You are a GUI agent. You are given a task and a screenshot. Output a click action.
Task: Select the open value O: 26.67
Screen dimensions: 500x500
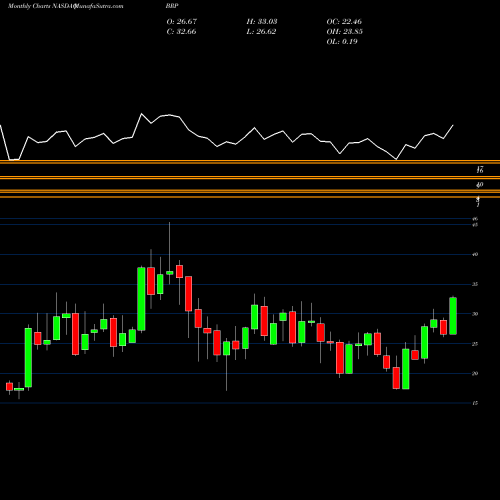coord(182,22)
